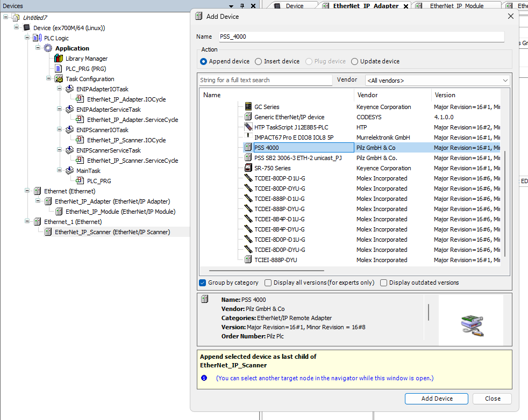Screen dimensions: 528x420
Task: Click the MainTask task icon
Action: (69, 170)
